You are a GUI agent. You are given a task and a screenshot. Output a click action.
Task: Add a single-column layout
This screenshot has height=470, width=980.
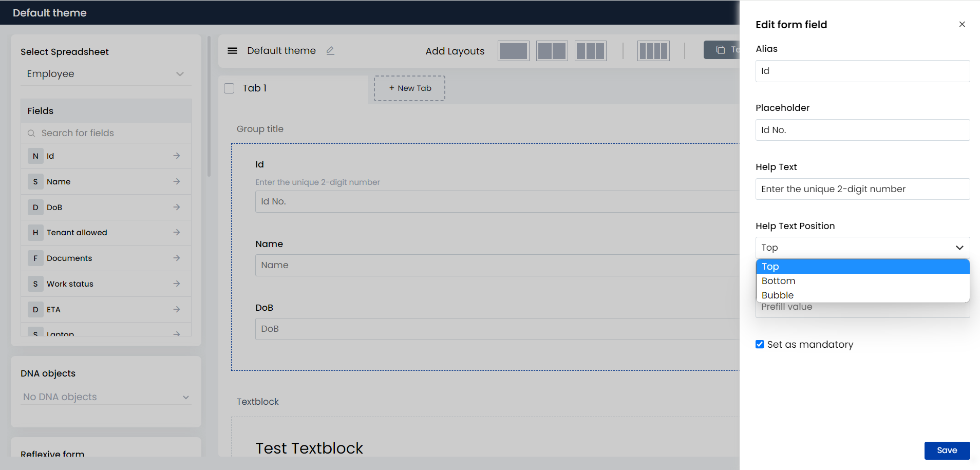514,51
